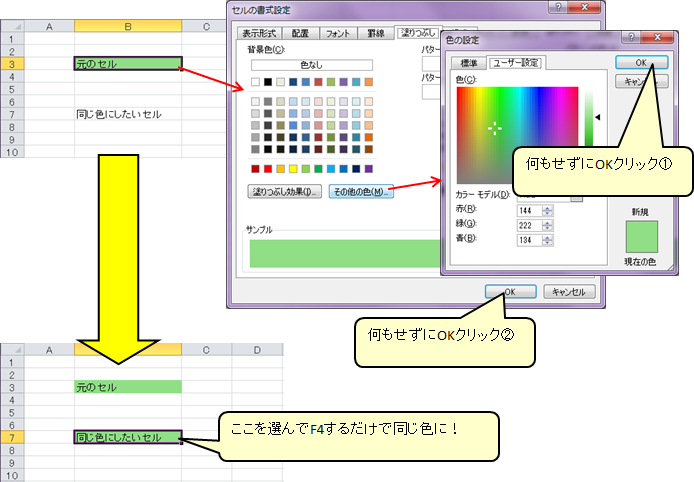Pick the orange swatch in theme colors top row
The width and height of the screenshot is (694, 482).
[x=369, y=82]
